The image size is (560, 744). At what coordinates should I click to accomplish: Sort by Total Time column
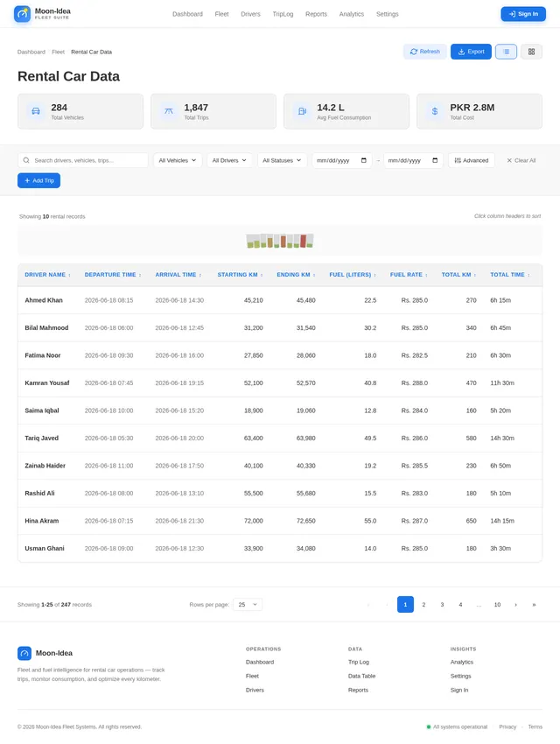coord(510,275)
